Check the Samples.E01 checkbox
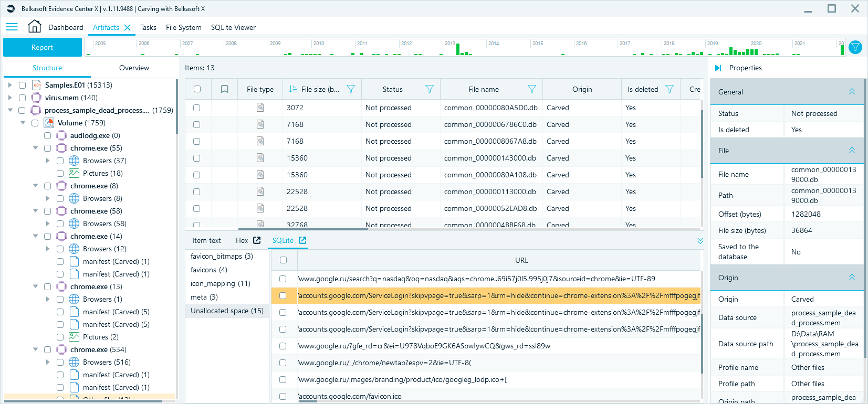This screenshot has height=404, width=868. (22, 85)
